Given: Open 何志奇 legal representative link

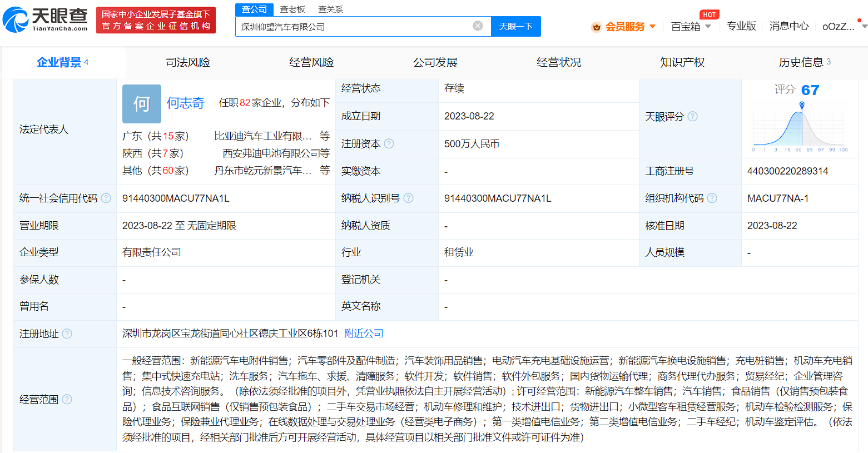Looking at the screenshot, I should (x=186, y=103).
